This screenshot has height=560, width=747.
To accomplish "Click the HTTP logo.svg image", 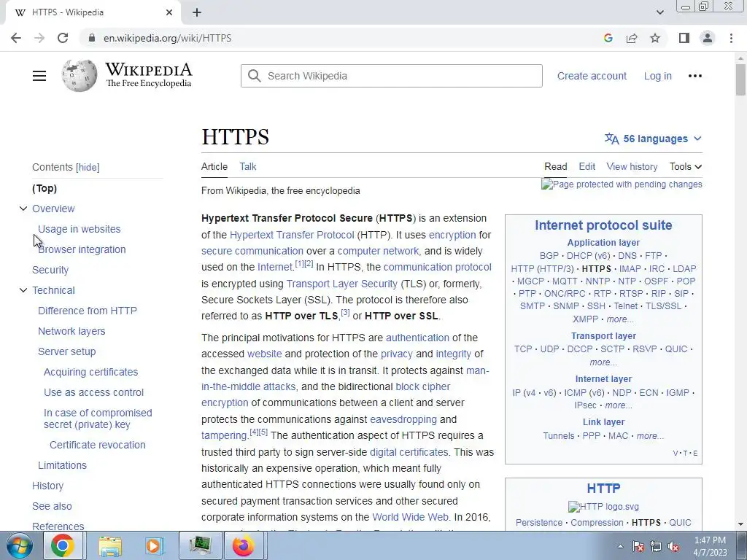I will [603, 507].
